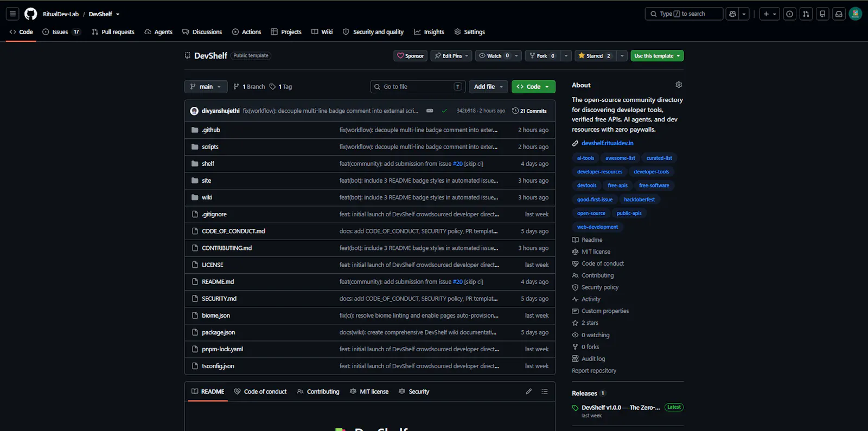Open issue #20 link in shelf row
This screenshot has height=431, width=868.
[457, 164]
